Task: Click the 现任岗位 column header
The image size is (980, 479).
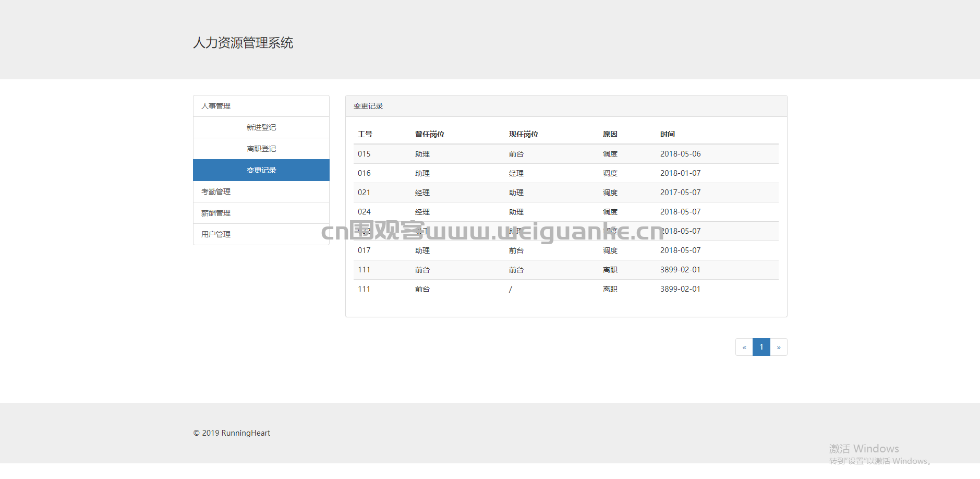Action: coord(524,134)
